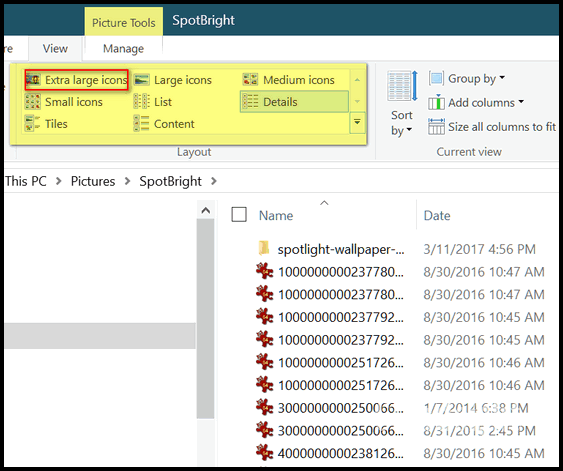Tick the select-all checkbox beside Name
563x471 pixels.
(239, 215)
